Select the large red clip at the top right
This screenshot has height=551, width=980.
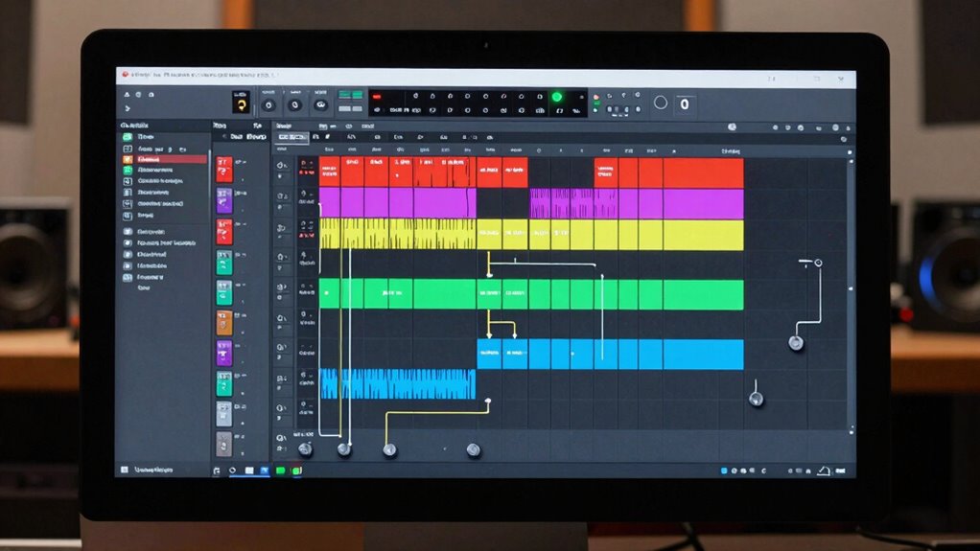[703, 173]
